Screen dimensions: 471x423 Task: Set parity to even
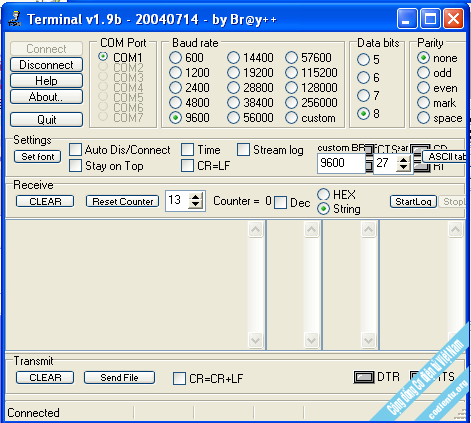click(423, 88)
